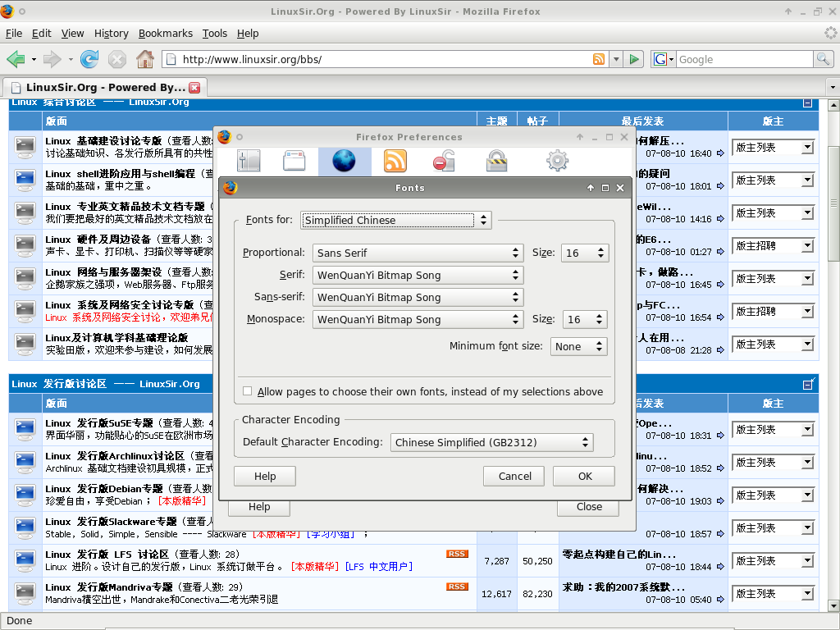840x630 pixels.
Task: Click Help in the Fonts dialog
Action: (265, 477)
